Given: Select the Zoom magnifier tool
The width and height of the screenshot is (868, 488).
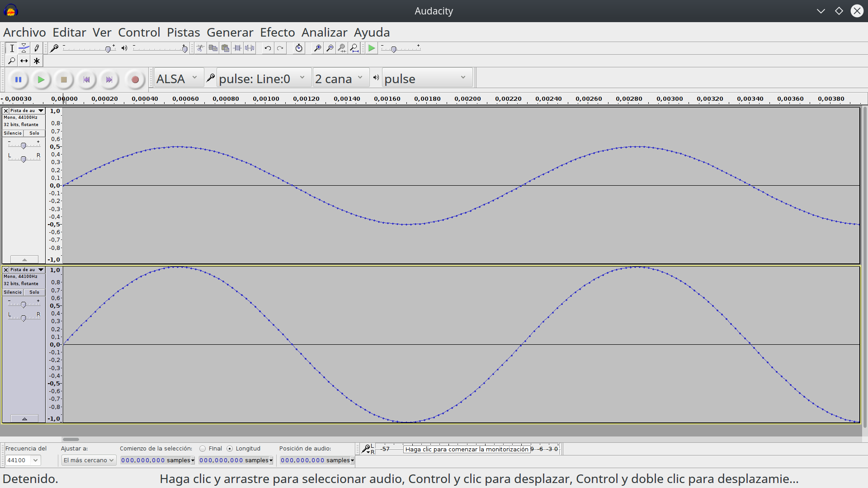Looking at the screenshot, I should coord(12,61).
